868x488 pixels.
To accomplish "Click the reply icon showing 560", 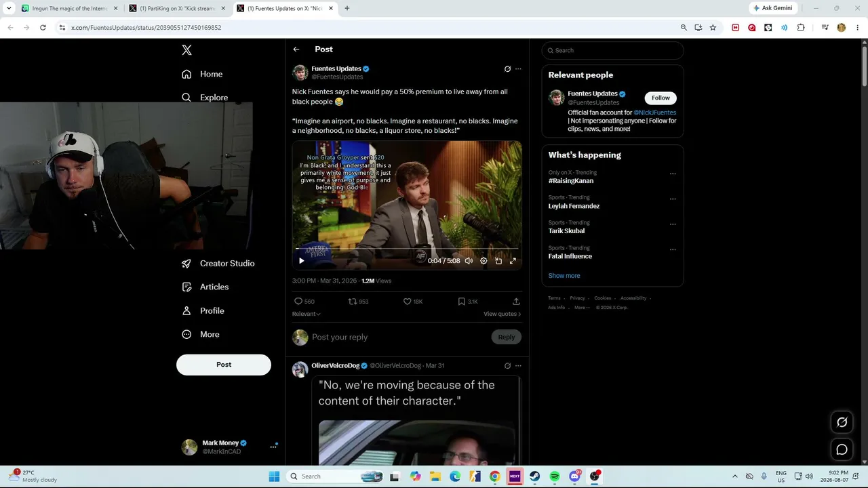I will pos(298,302).
